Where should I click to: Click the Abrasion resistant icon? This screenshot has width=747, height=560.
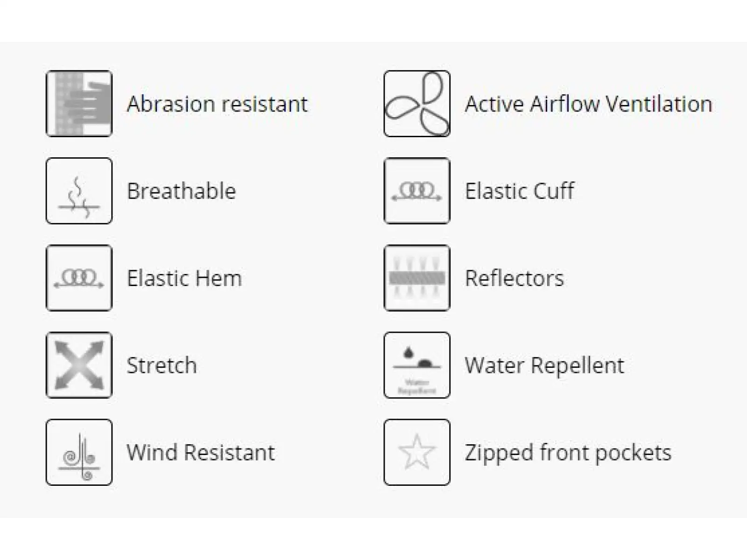coord(79,104)
